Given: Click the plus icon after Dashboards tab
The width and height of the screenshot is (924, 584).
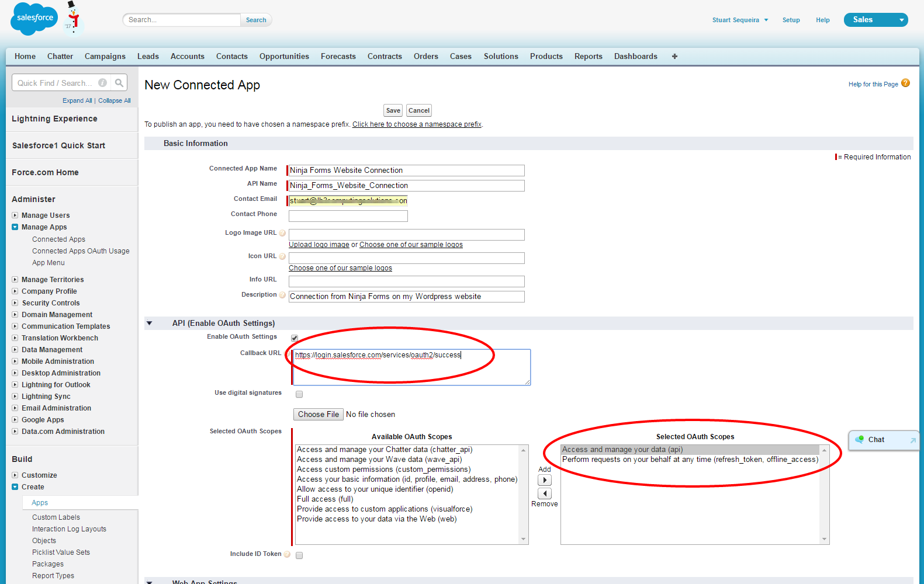Looking at the screenshot, I should (x=674, y=57).
